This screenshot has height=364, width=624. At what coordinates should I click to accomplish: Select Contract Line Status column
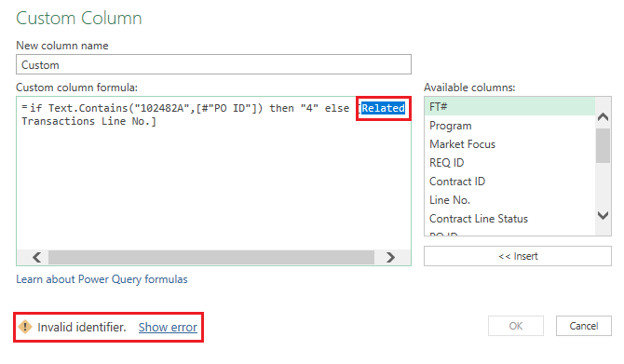pyautogui.click(x=509, y=219)
